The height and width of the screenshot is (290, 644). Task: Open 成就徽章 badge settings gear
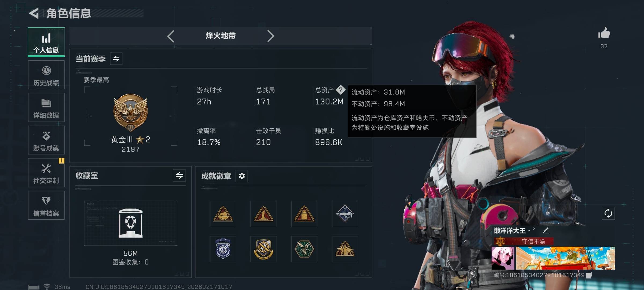(242, 176)
